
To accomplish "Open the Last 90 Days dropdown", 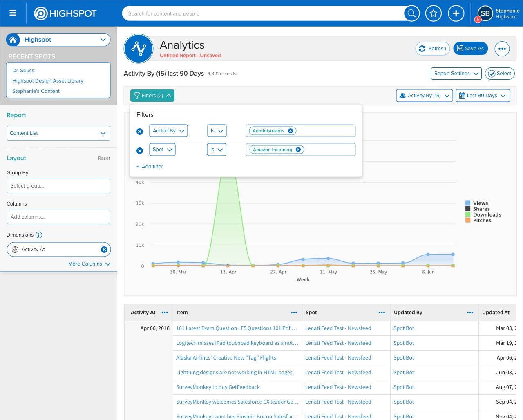I will [x=483, y=96].
